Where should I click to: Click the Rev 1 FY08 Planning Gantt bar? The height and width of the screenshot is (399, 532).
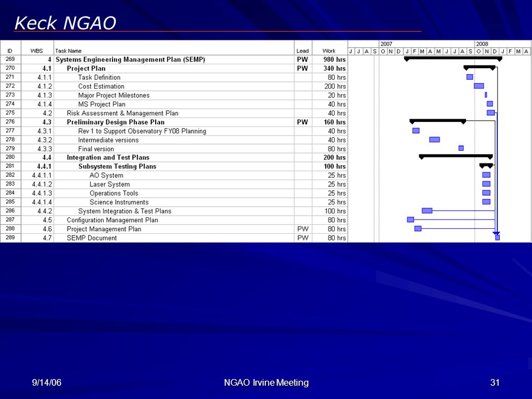[x=416, y=131]
